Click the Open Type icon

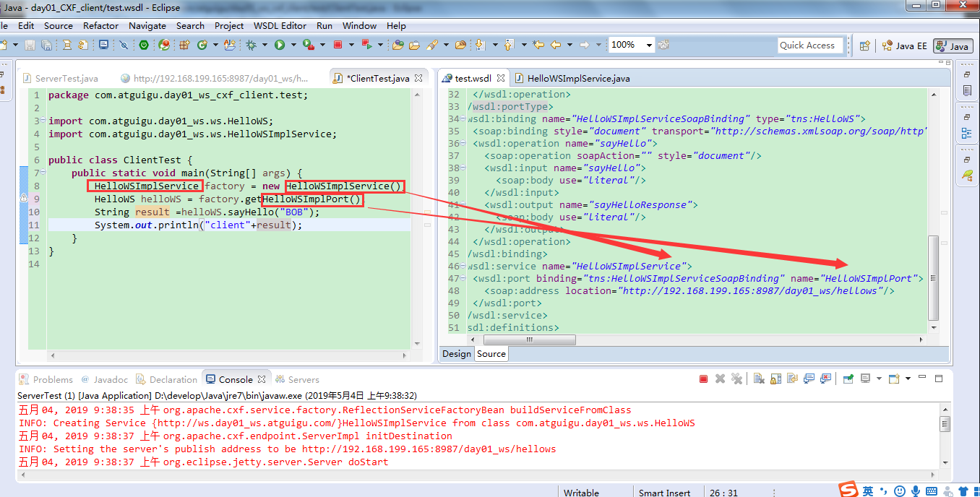[x=397, y=45]
